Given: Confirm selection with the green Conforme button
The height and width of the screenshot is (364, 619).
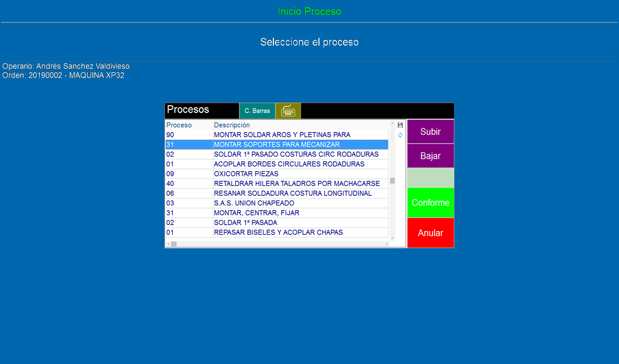Looking at the screenshot, I should [x=430, y=203].
